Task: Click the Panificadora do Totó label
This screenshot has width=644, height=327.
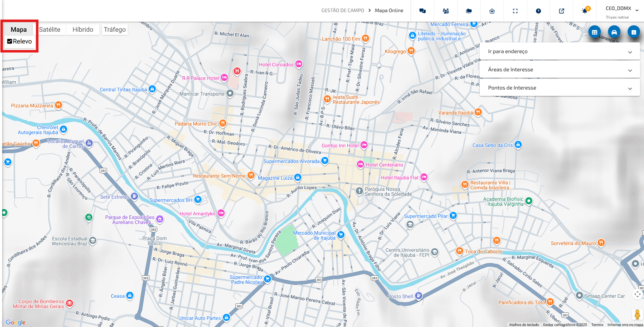Action: coord(522,302)
